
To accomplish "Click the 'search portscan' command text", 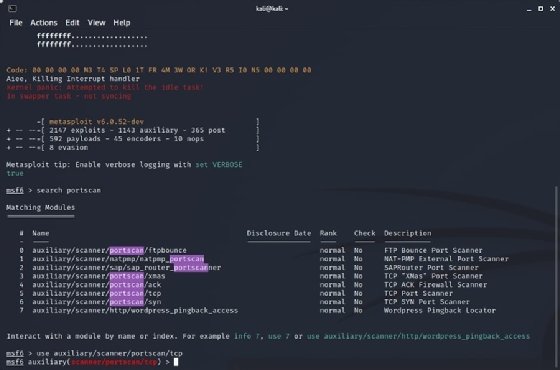I will pos(69,190).
